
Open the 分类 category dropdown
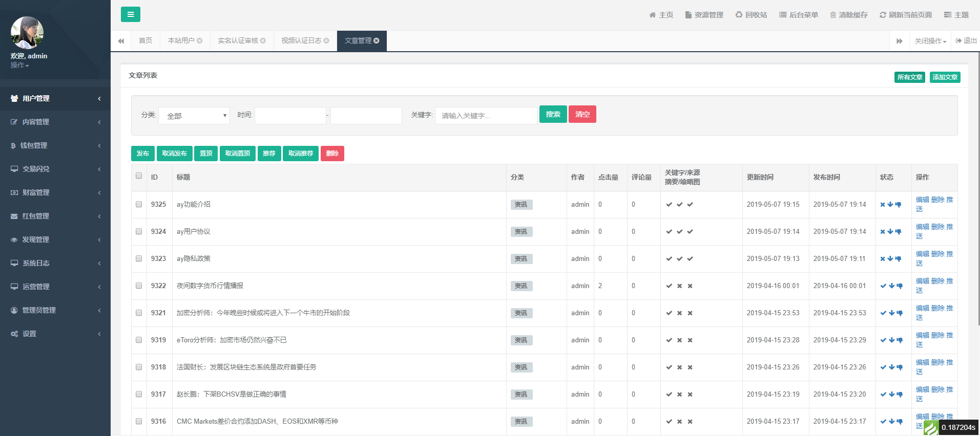coord(194,116)
